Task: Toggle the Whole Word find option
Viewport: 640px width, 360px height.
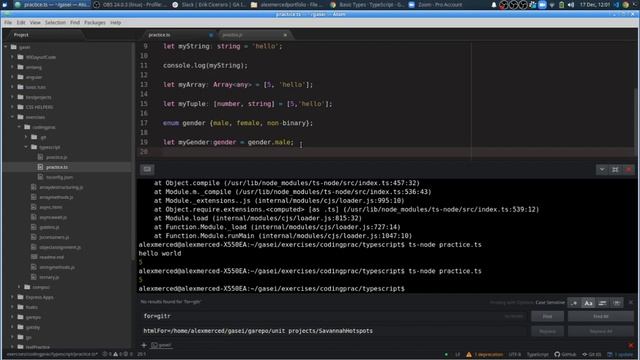Action: (616, 303)
